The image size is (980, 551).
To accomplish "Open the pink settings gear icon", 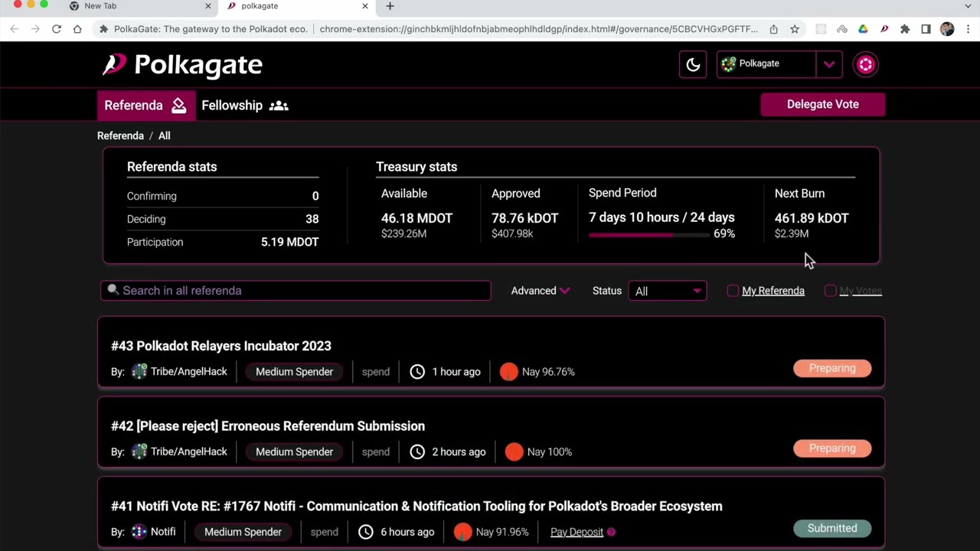I will pyautogui.click(x=865, y=64).
